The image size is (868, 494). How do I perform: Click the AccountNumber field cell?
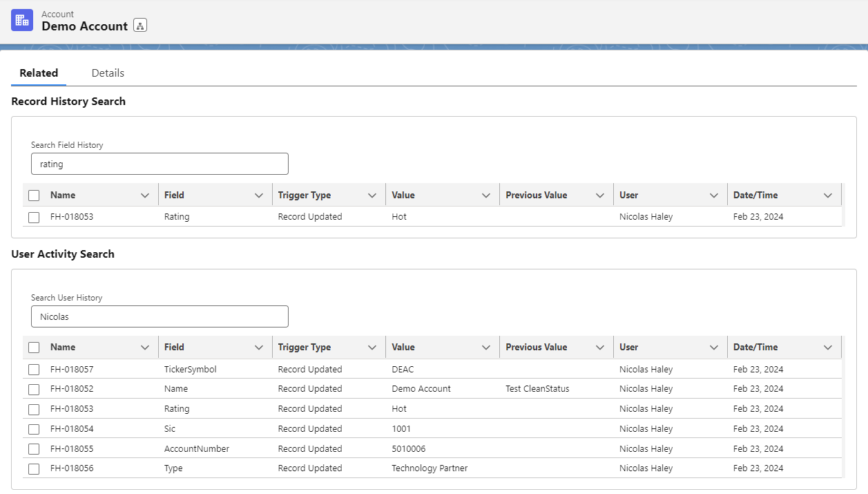click(197, 449)
